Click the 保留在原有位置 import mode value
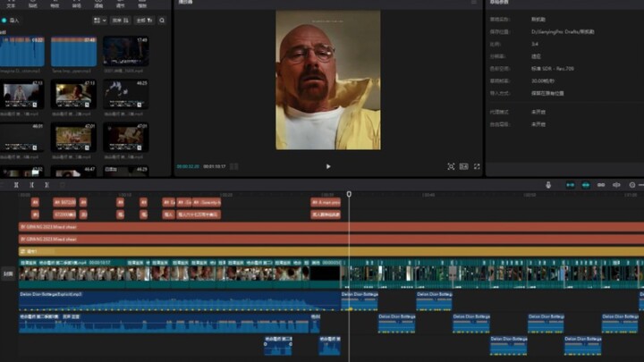This screenshot has width=644, height=362. pyautogui.click(x=547, y=93)
